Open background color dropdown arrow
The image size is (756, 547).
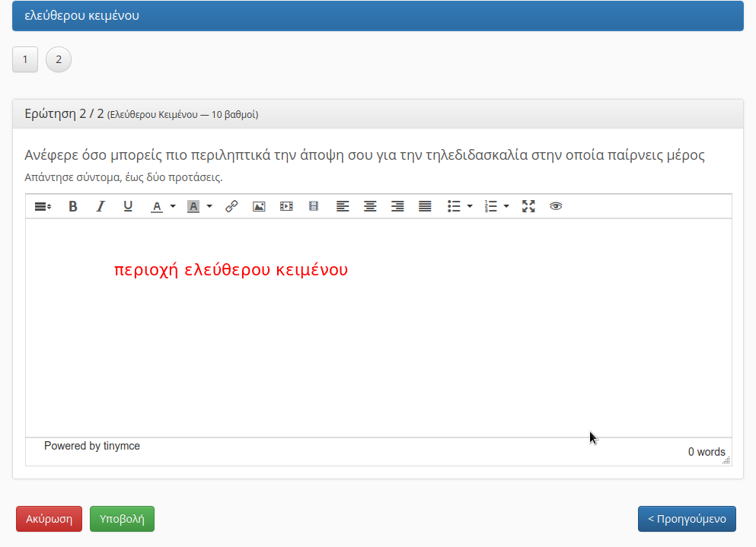click(209, 206)
